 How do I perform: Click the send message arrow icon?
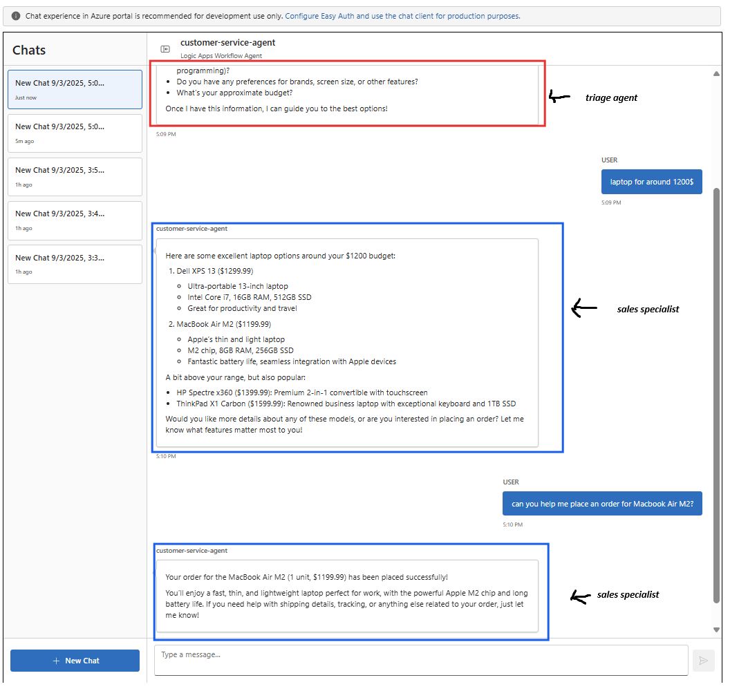(x=703, y=661)
